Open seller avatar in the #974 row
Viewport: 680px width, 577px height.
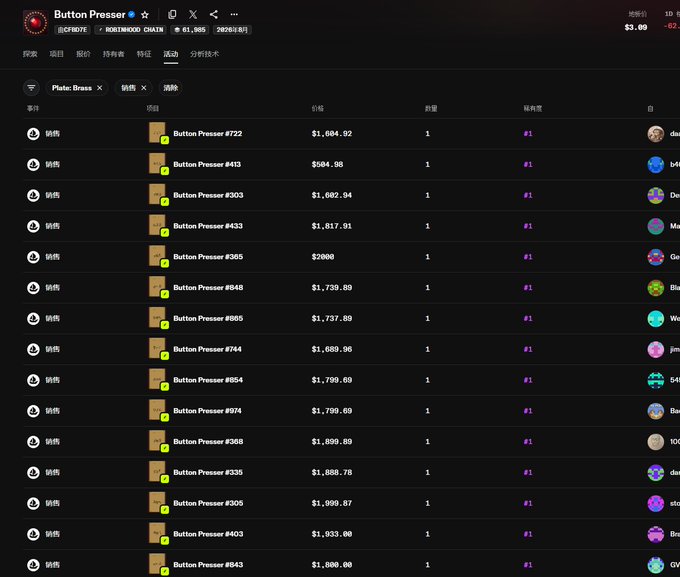click(x=656, y=411)
